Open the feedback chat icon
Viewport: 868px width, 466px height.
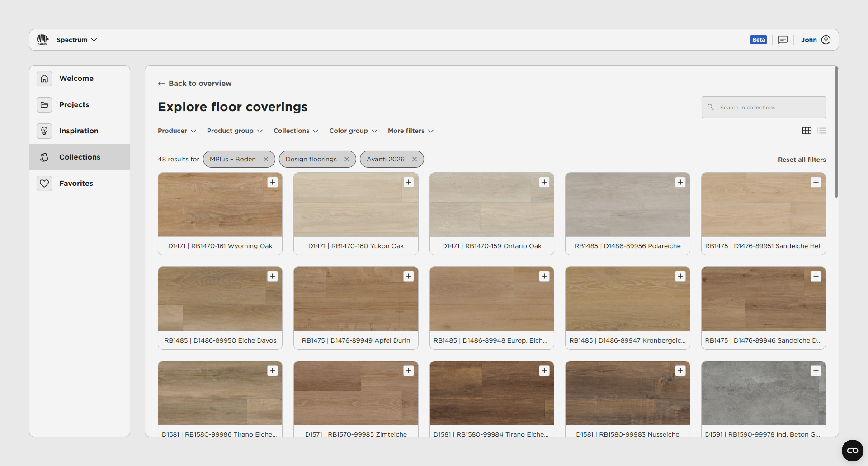[x=783, y=40]
